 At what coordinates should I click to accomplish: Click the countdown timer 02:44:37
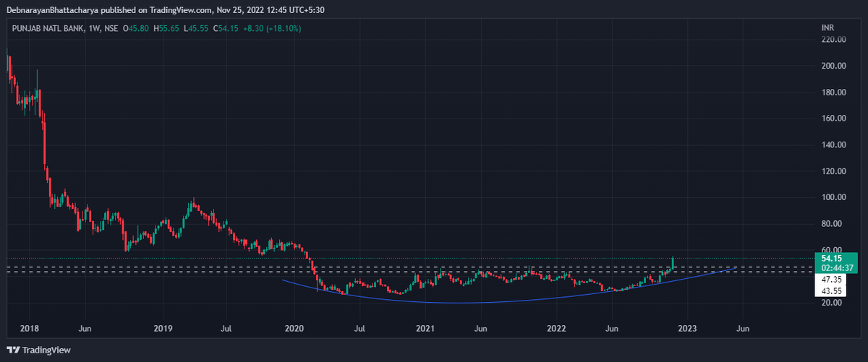coord(836,268)
